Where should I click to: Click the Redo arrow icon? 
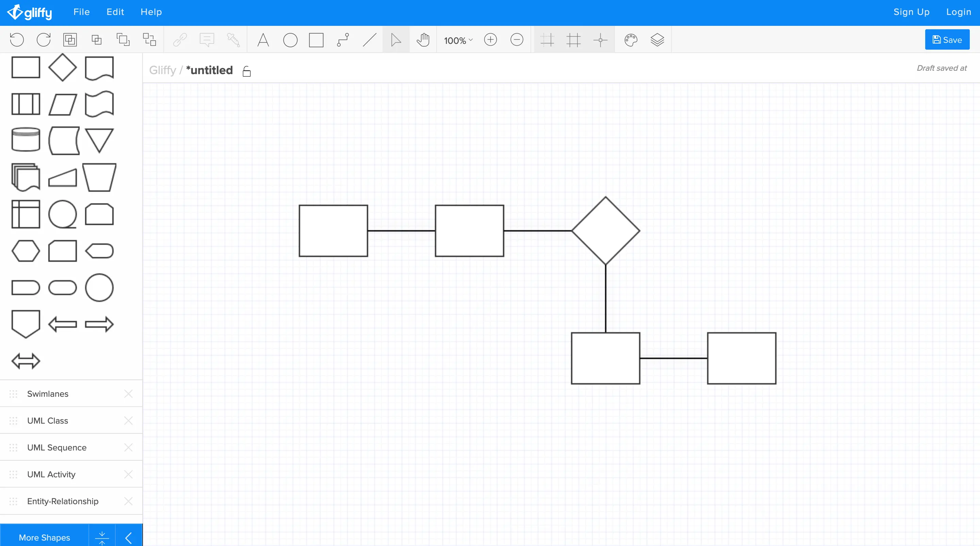pyautogui.click(x=43, y=40)
